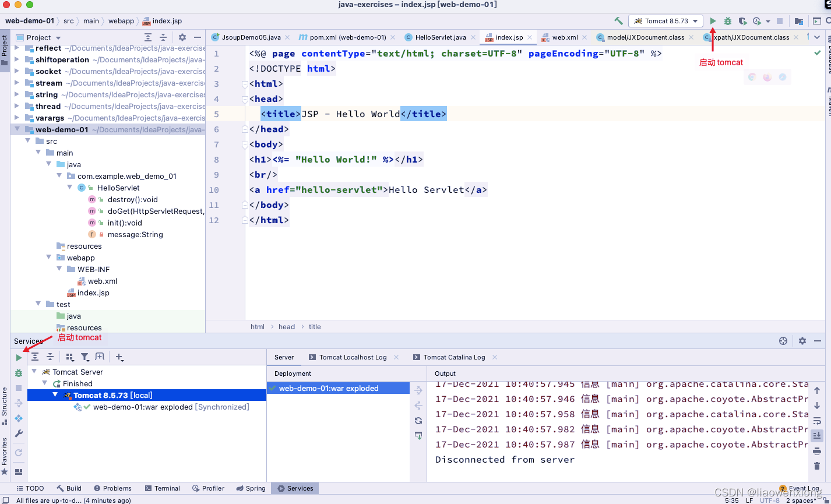This screenshot has width=831, height=504.
Task: Run Tomcat with the top toolbar play button
Action: (713, 21)
